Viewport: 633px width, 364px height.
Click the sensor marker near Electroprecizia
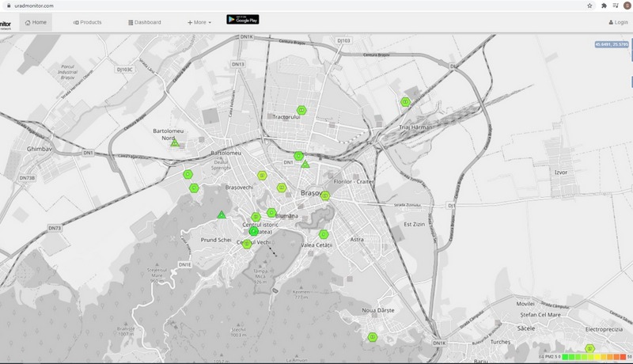tap(589, 348)
